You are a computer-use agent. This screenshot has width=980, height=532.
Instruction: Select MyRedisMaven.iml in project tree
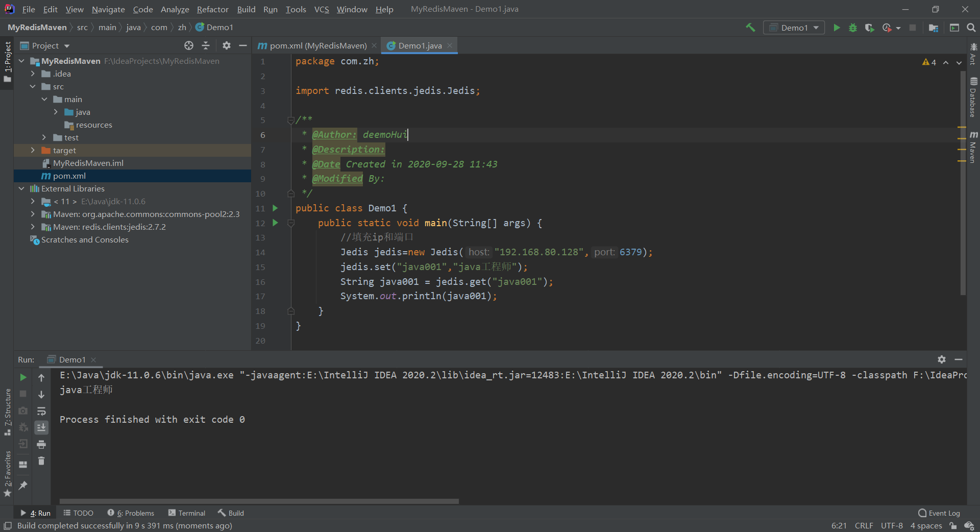click(88, 163)
